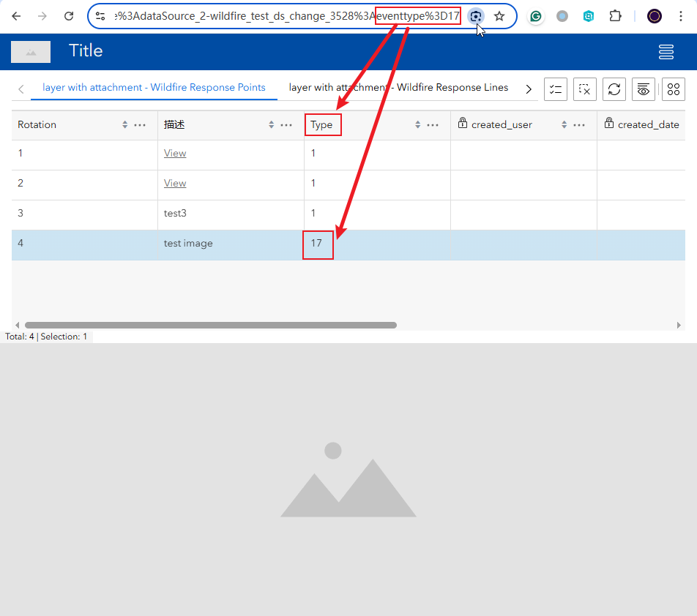Switch to Wildfire Response Lines tab

tap(398, 87)
